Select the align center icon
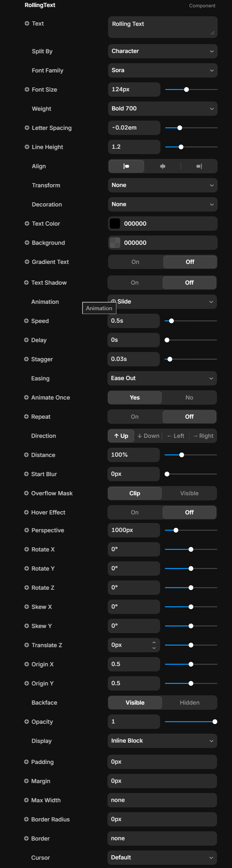The image size is (232, 868). [163, 166]
